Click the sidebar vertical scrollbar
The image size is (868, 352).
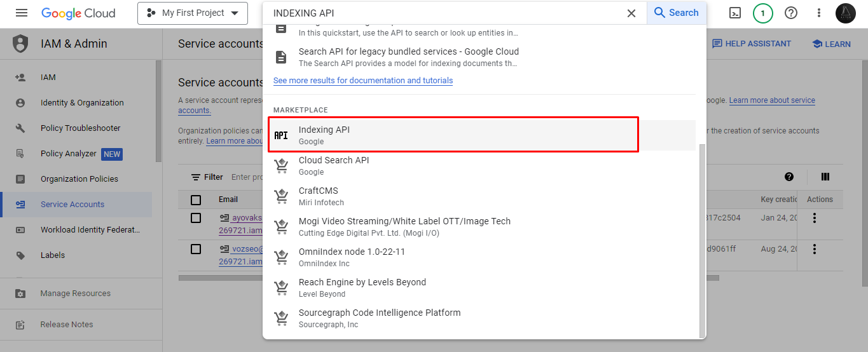tap(158, 111)
